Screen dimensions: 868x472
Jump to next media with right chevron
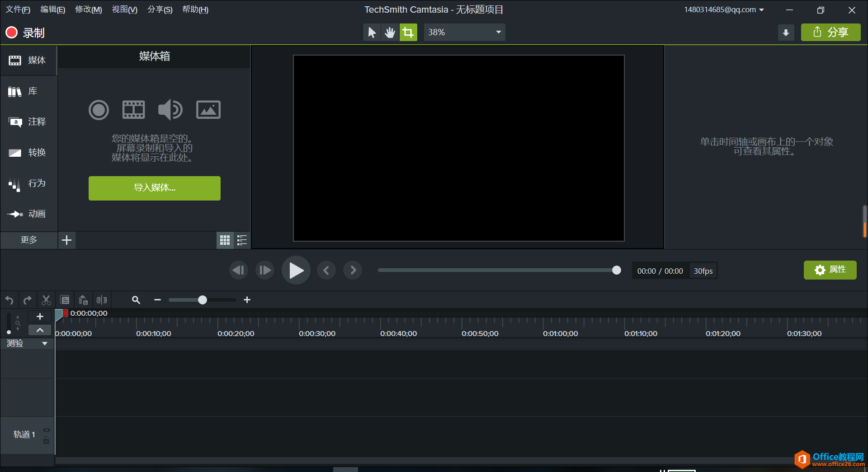click(x=353, y=270)
